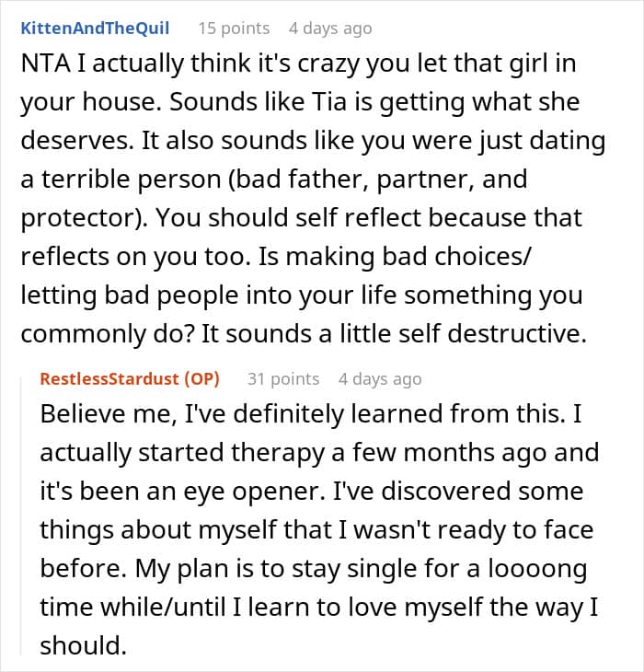Click the word 'NTA' in the first comment
Screen dimensions: 644x672
point(45,64)
